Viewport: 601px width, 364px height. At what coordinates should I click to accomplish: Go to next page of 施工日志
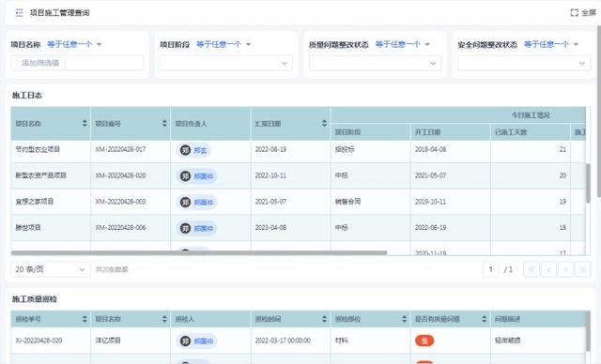coord(565,269)
